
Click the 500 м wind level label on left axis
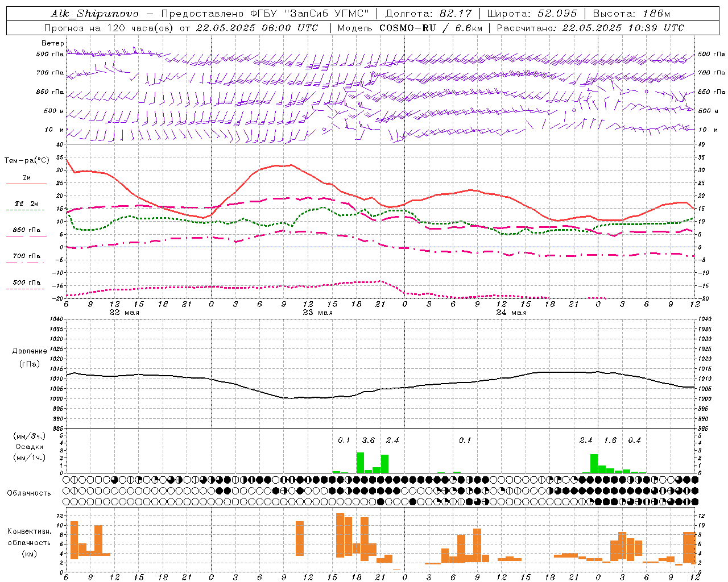point(54,111)
